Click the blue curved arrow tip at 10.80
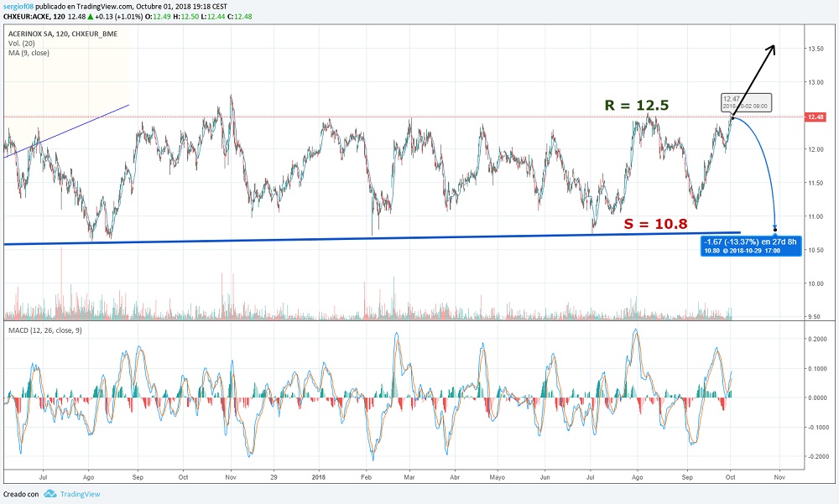The height and width of the screenshot is (504, 839). tap(774, 228)
